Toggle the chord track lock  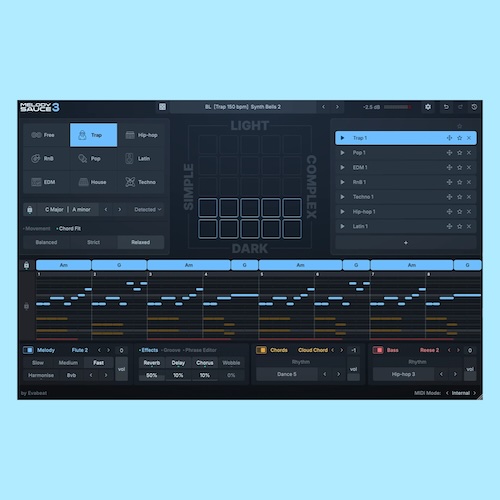coord(27,265)
